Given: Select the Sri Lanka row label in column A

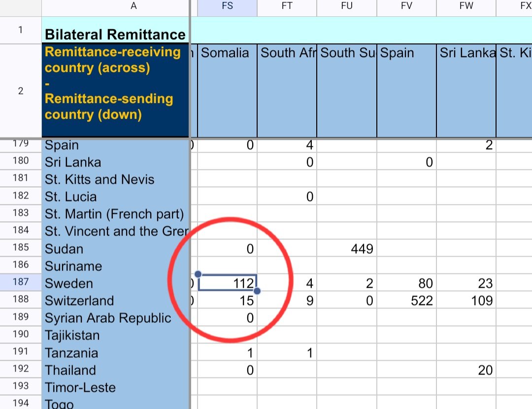Looking at the screenshot, I should (x=115, y=162).
